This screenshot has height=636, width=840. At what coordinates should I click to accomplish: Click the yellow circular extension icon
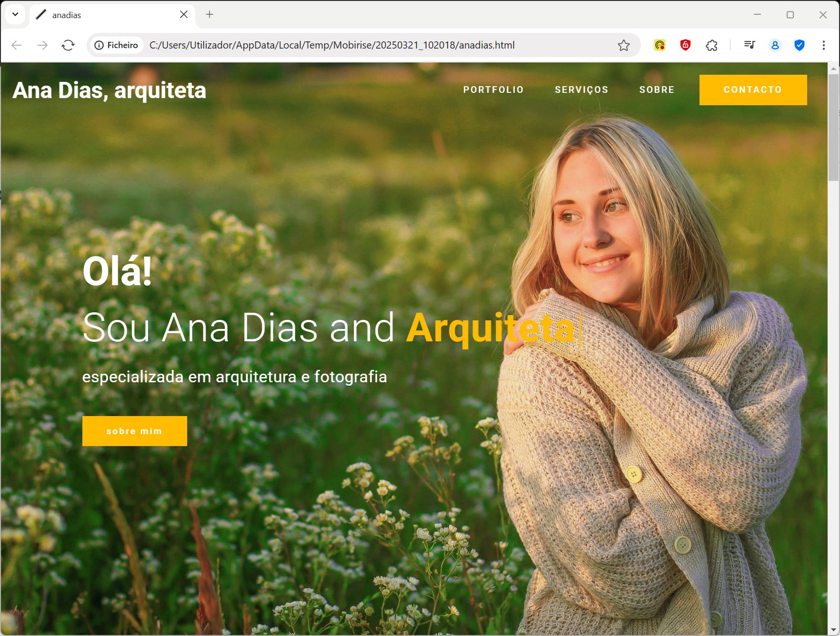pyautogui.click(x=660, y=45)
